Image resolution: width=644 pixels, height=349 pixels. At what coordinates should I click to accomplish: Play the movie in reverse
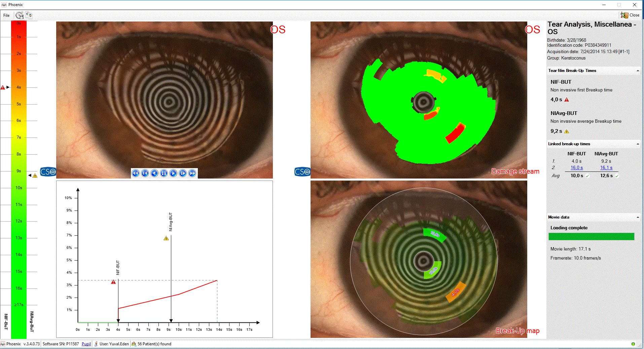[x=154, y=173]
